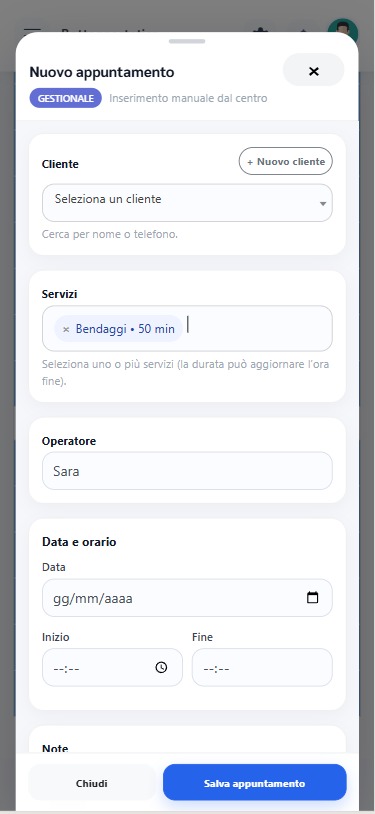Save with Salva appuntamento button
Viewport: 375px width, 814px height.
click(x=255, y=783)
